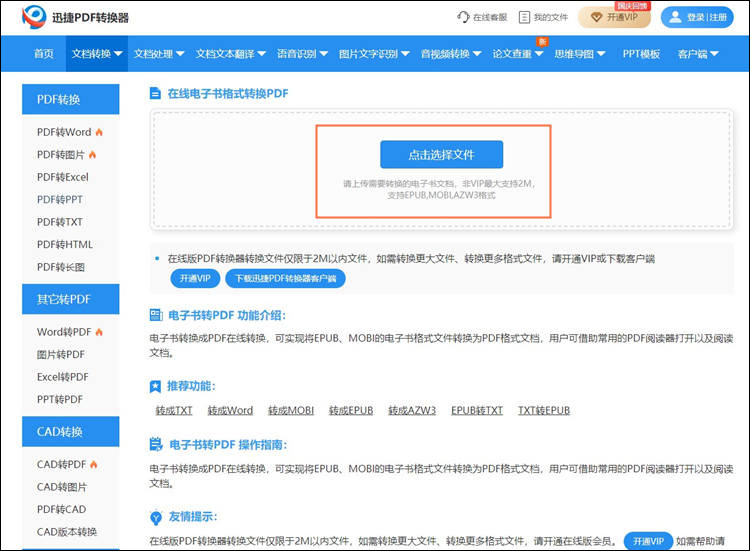The height and width of the screenshot is (551, 750).
Task: Click notepad icon beside 电子书转PDF 操作指南
Action: (156, 444)
